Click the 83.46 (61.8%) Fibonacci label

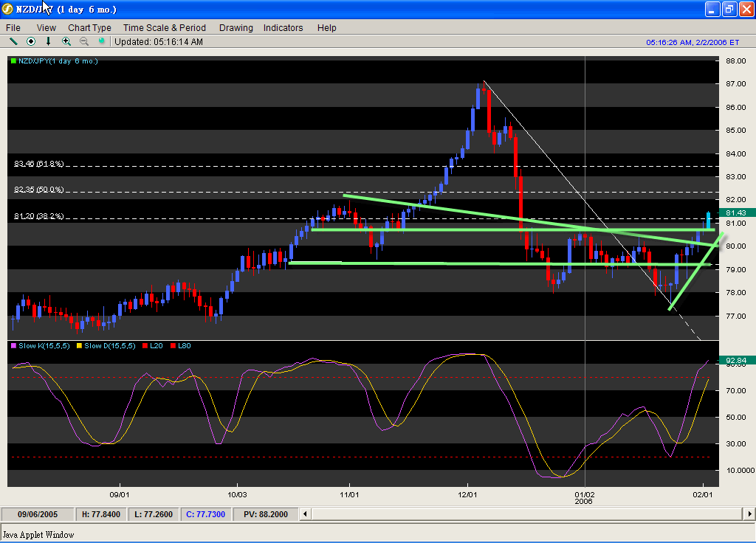click(38, 164)
